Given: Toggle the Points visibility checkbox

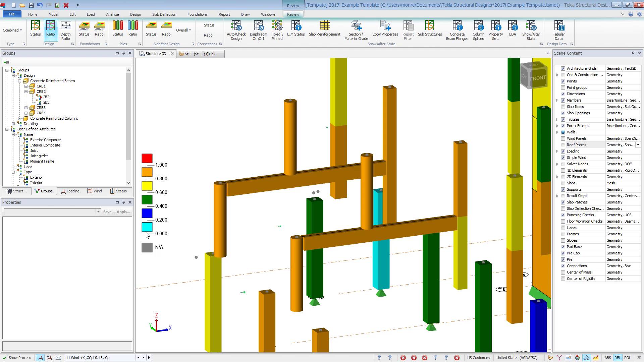Looking at the screenshot, I should click(563, 81).
